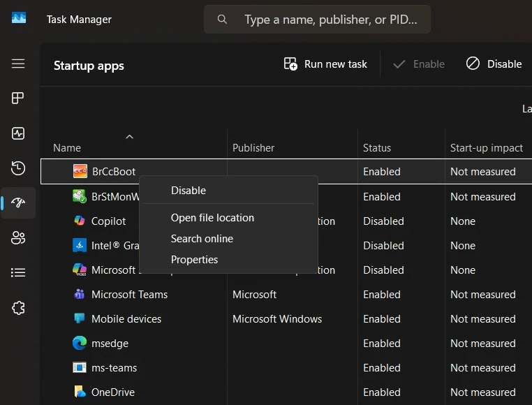
Task: Open Performance page in sidebar
Action: [x=18, y=133]
